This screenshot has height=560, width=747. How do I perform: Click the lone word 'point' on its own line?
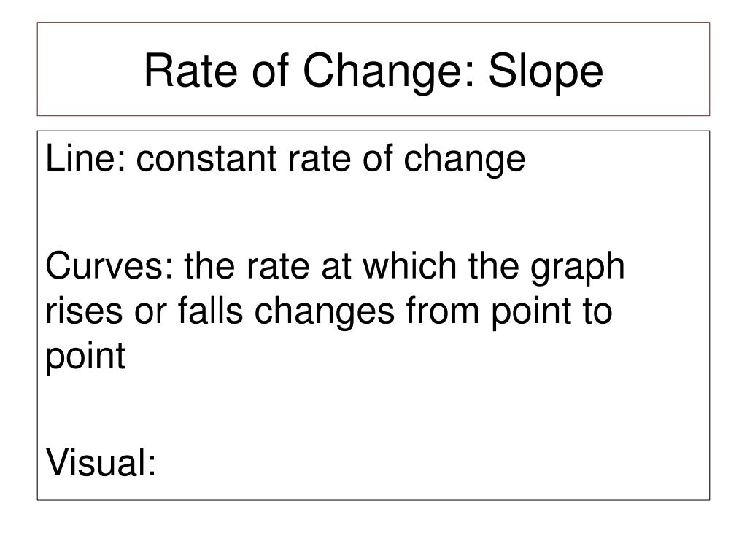pyautogui.click(x=85, y=356)
